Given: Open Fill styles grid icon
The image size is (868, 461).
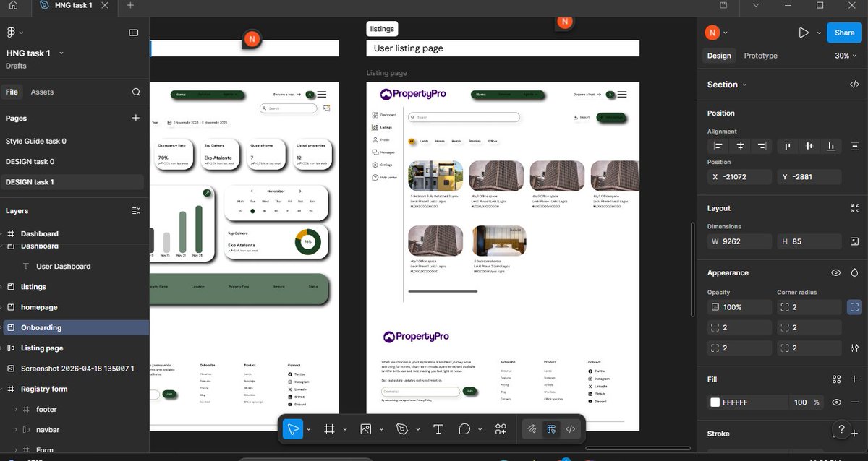Looking at the screenshot, I should point(836,379).
